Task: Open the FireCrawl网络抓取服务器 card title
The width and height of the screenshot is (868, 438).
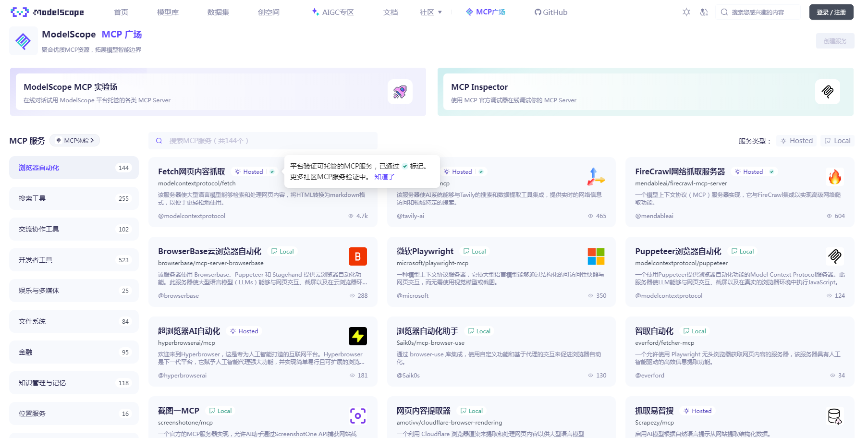Action: click(680, 171)
